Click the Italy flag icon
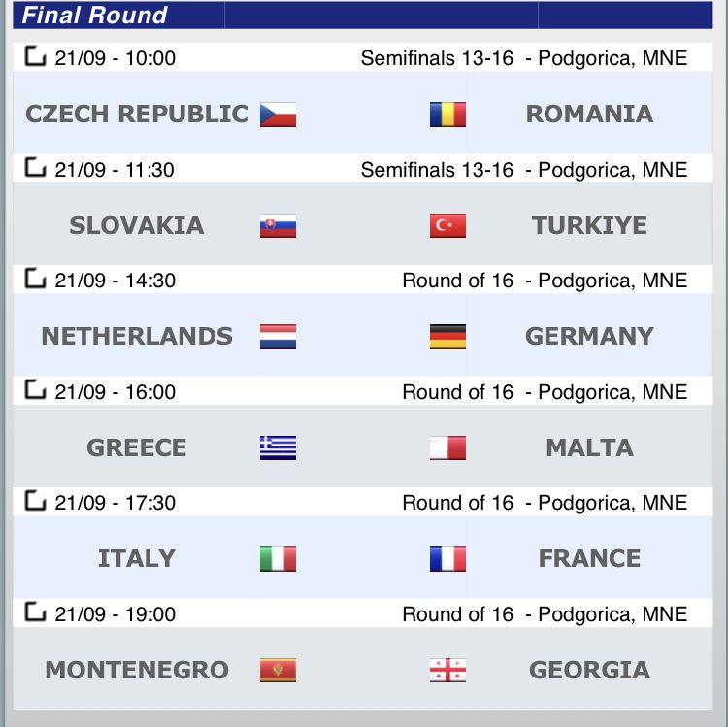This screenshot has height=727, width=728. (x=278, y=559)
